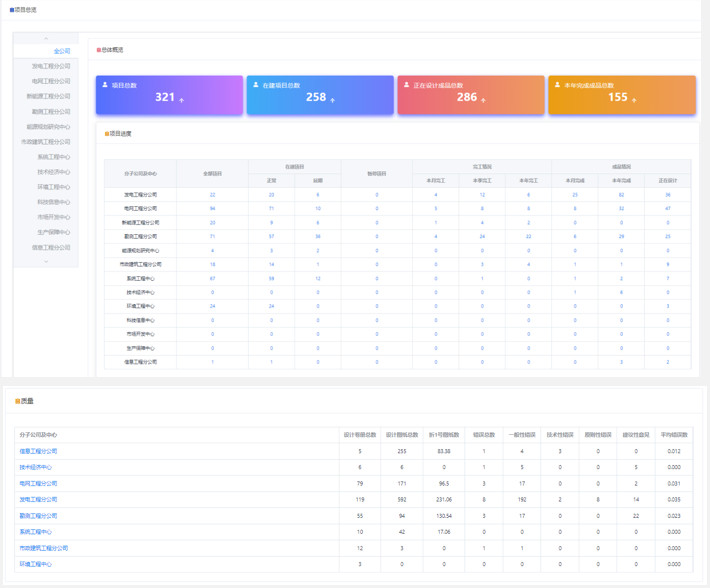This screenshot has width=710, height=588.
Task: Click the up arrow beside 155
Action: tap(635, 100)
